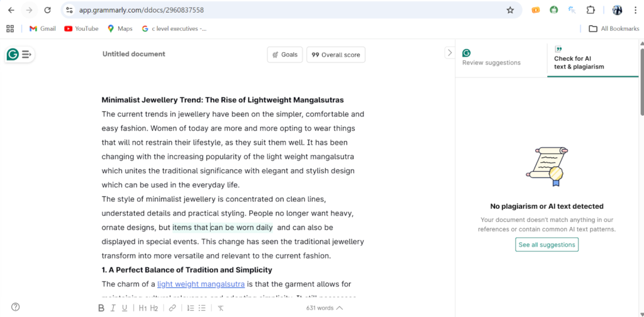
Task: Open the Chrome three-dot menu
Action: click(635, 10)
